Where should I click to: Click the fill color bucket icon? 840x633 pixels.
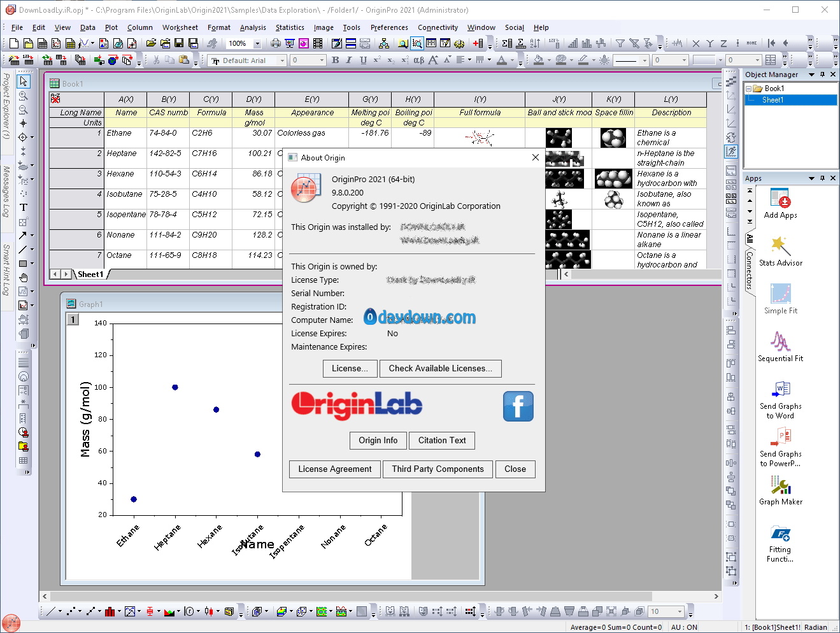(x=539, y=60)
